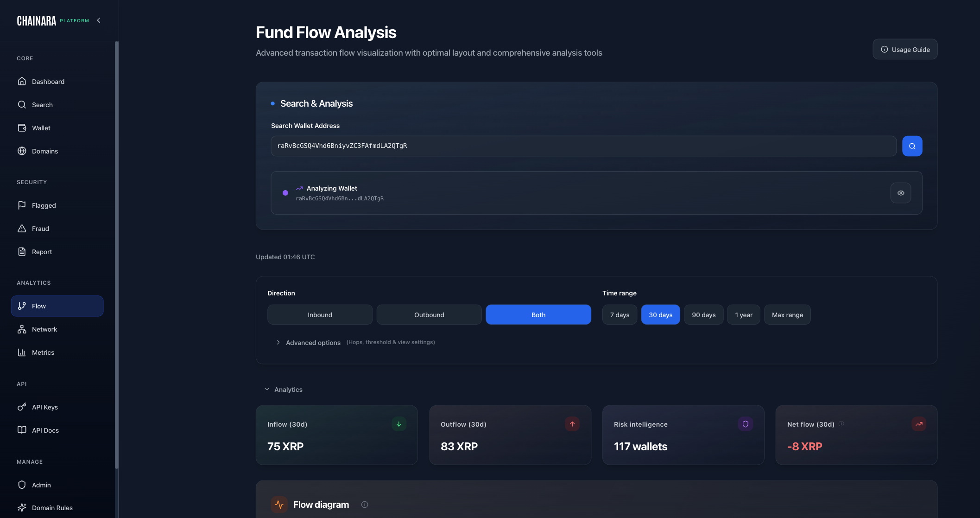Expand Advanced options section

(x=355, y=343)
